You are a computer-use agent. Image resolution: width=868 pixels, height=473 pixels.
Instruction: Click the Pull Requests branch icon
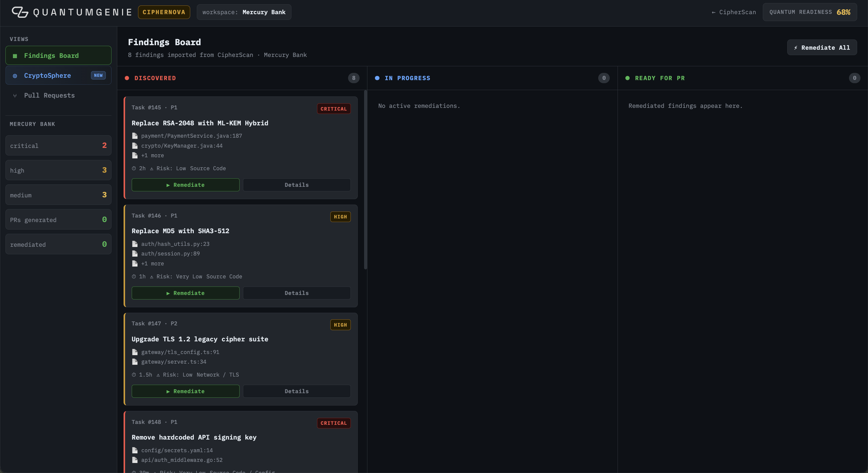pos(15,96)
